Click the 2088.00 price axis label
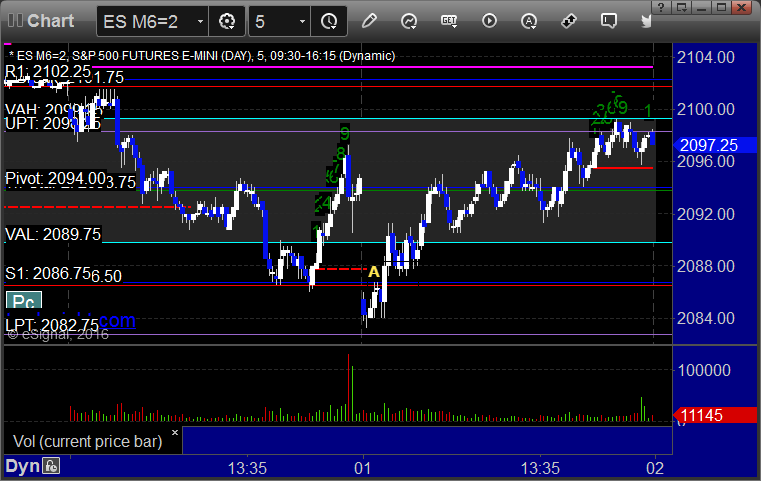This screenshot has height=481, width=761. point(706,266)
